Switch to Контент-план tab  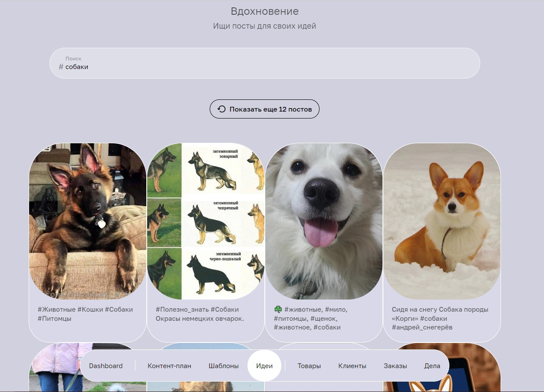pyautogui.click(x=169, y=366)
